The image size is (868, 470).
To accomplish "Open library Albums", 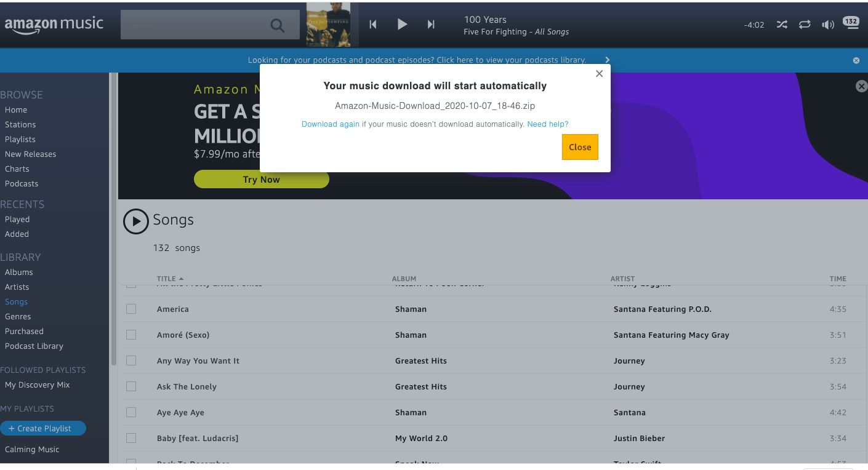I will [x=19, y=272].
